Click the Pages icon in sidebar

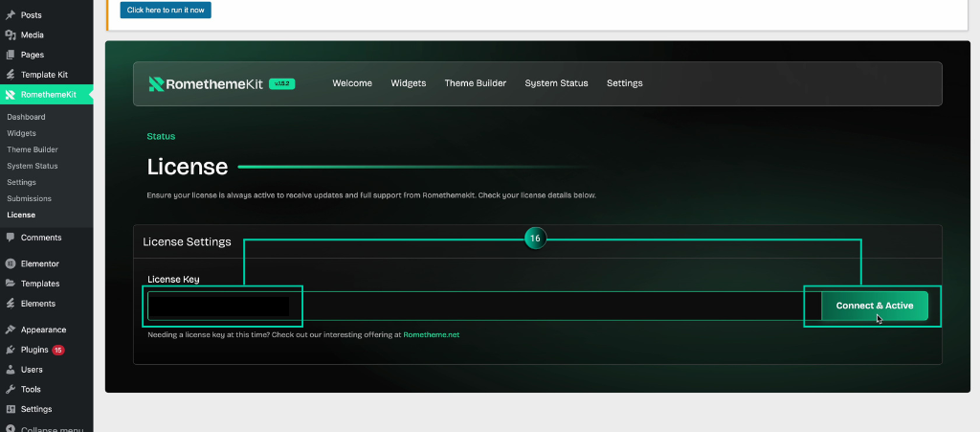coord(10,55)
